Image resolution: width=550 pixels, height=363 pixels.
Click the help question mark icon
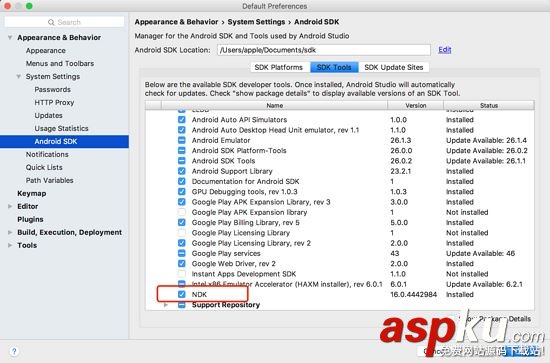click(14, 351)
